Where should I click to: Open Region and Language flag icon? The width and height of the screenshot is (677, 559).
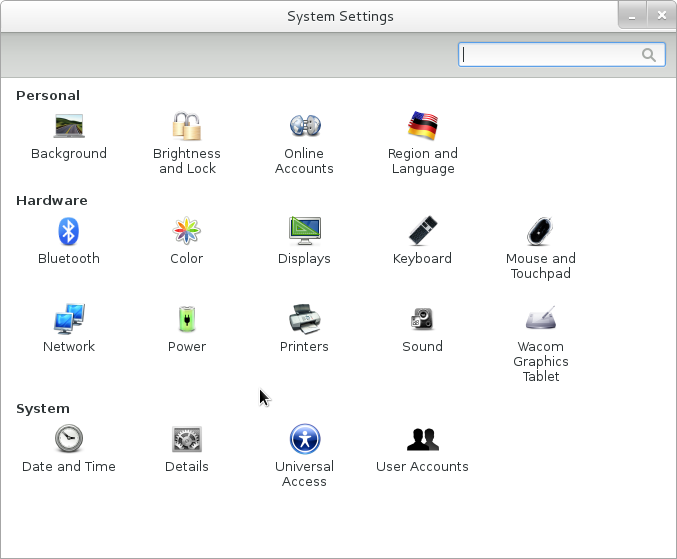(x=423, y=126)
